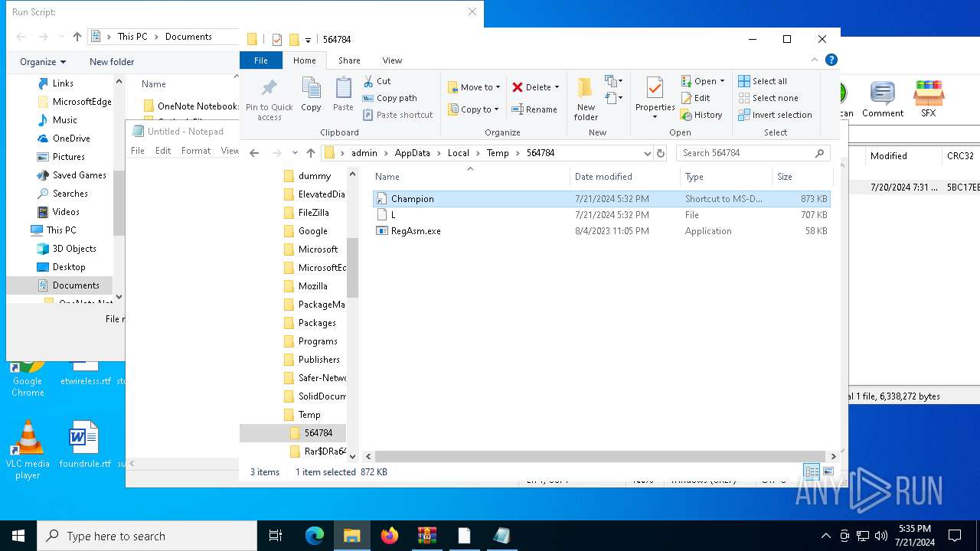Go up one folder level in 564784 window
980x551 pixels.
(x=310, y=153)
